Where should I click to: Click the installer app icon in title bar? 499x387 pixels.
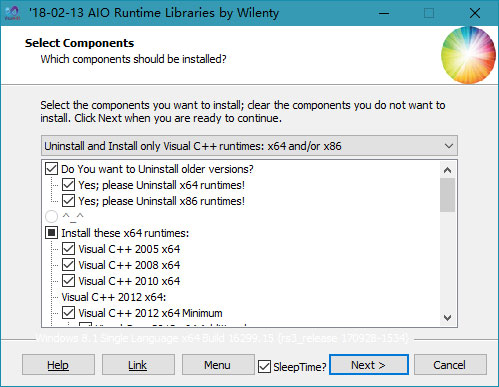click(x=12, y=13)
